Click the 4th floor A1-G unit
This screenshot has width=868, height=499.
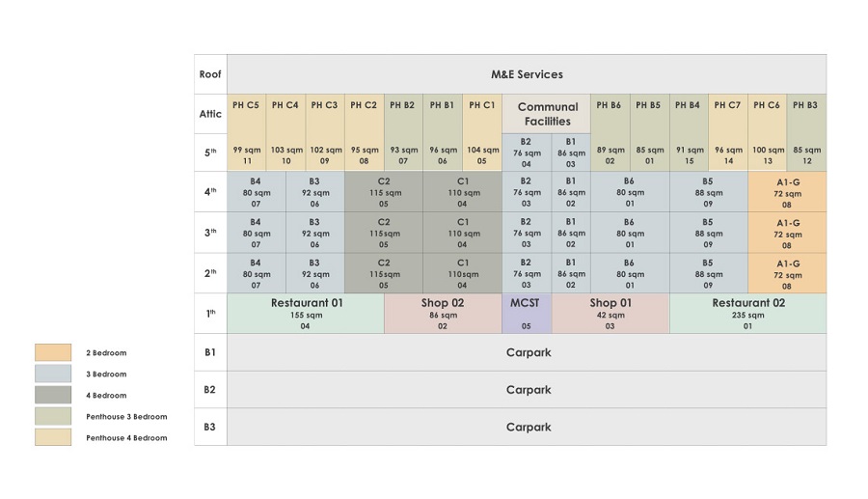point(787,192)
